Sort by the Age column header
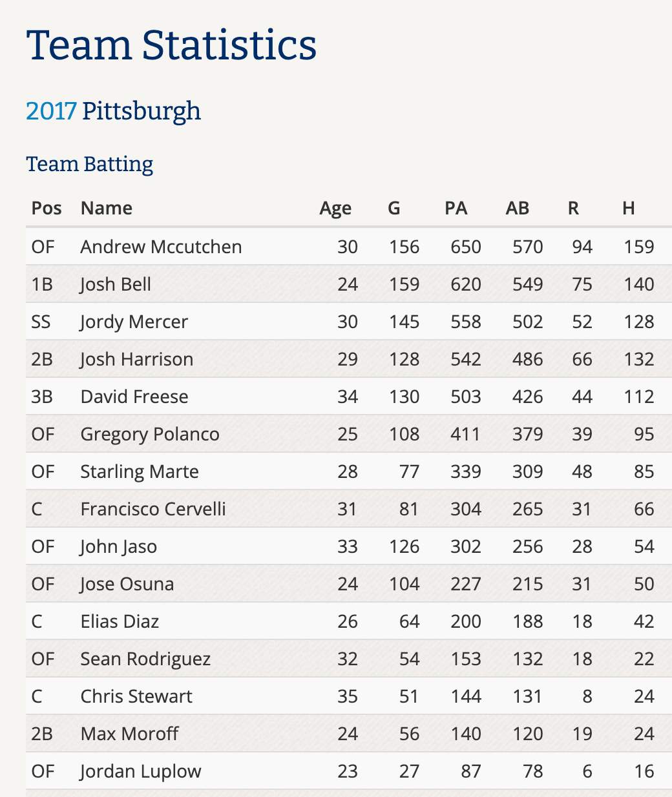The height and width of the screenshot is (797, 672). click(335, 208)
